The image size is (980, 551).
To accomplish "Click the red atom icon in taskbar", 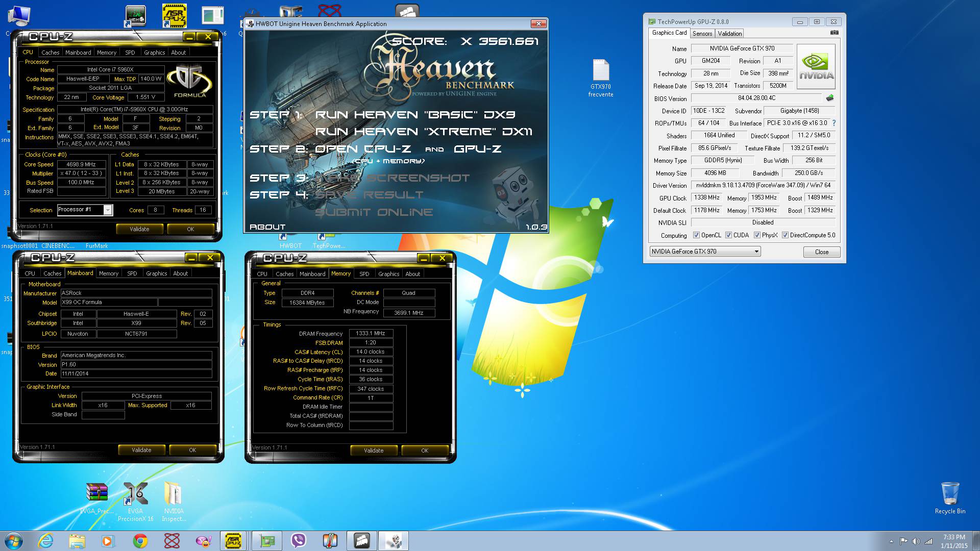I will (x=172, y=541).
